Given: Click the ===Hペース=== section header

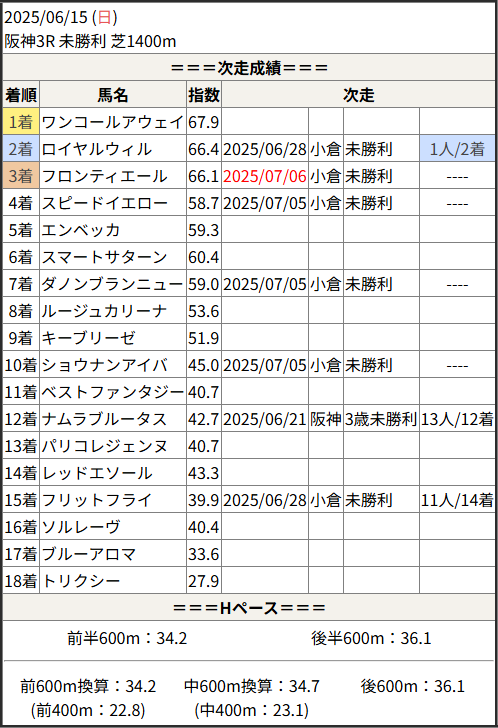Looking at the screenshot, I should tap(249, 607).
